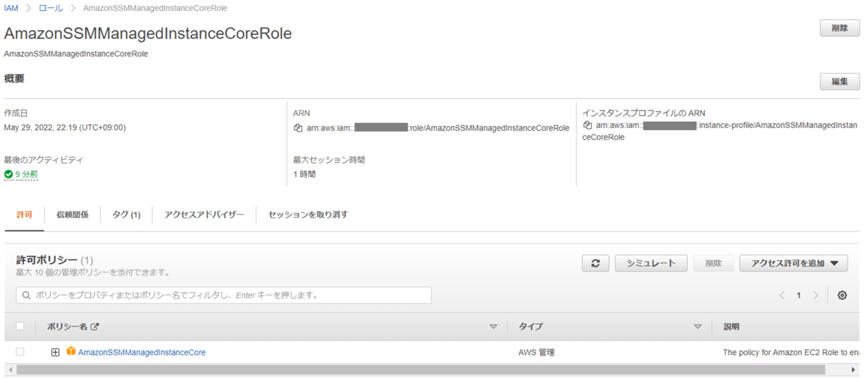Viewport: 868px width, 378px height.
Task: Click the AWS 管理 type cell
Action: (537, 352)
